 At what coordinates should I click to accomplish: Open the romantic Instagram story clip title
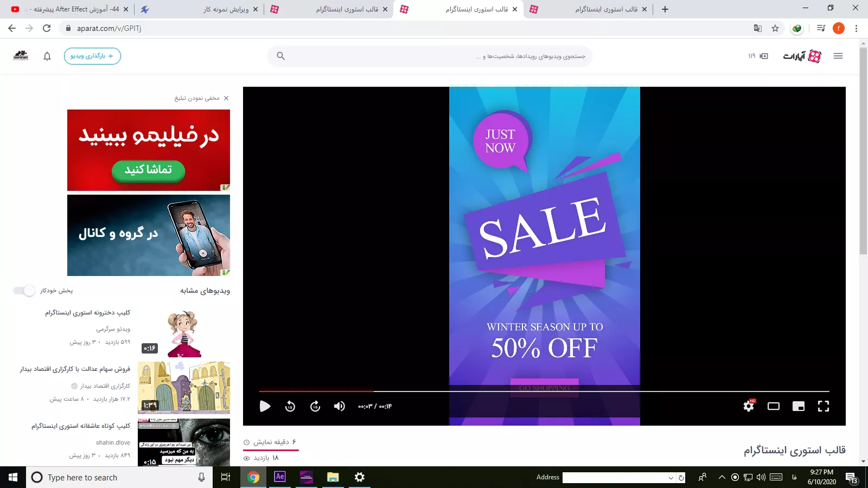click(80, 426)
